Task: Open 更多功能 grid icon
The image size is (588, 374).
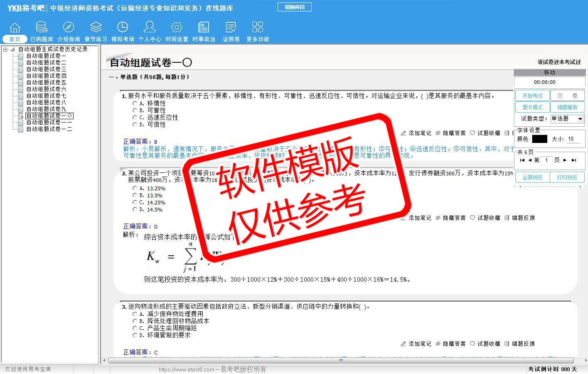Action: [x=258, y=27]
